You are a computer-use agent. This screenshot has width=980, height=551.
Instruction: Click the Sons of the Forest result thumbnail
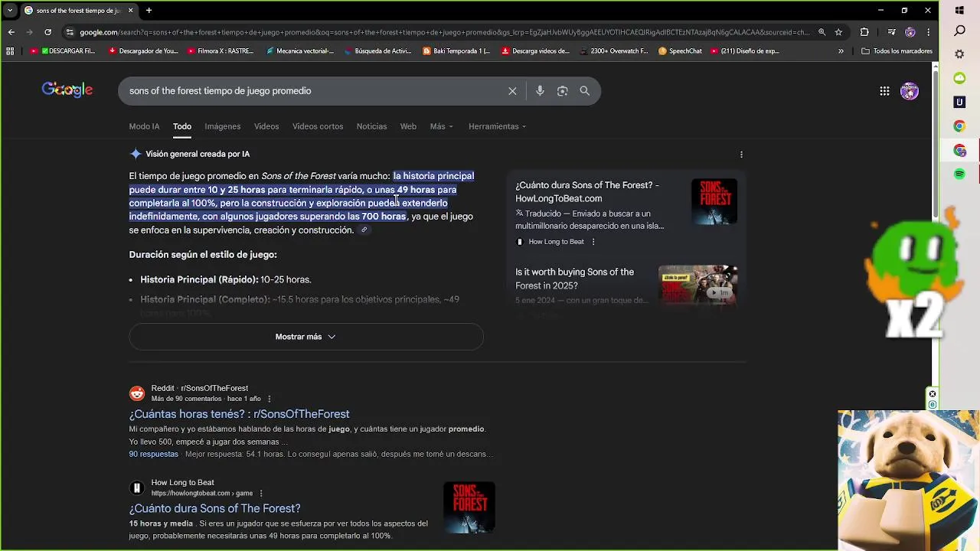click(x=469, y=507)
